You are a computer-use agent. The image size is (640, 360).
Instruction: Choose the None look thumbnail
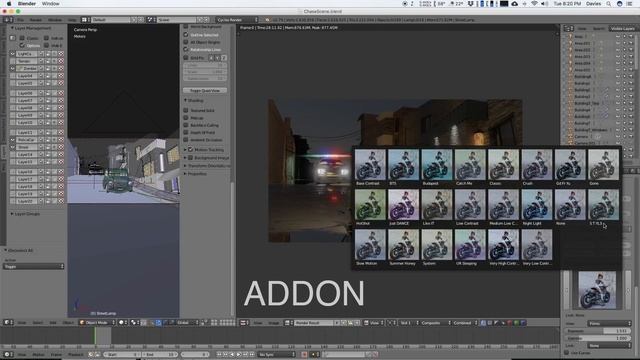[570, 205]
